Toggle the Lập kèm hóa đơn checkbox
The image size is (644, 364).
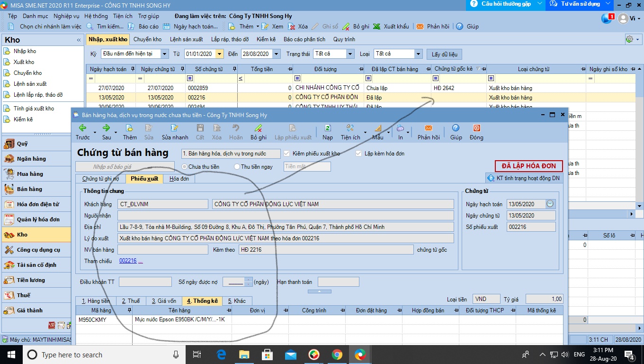359,154
